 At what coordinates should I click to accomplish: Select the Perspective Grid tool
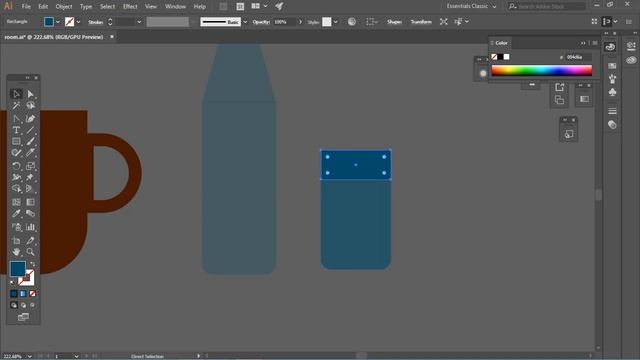tap(31, 189)
